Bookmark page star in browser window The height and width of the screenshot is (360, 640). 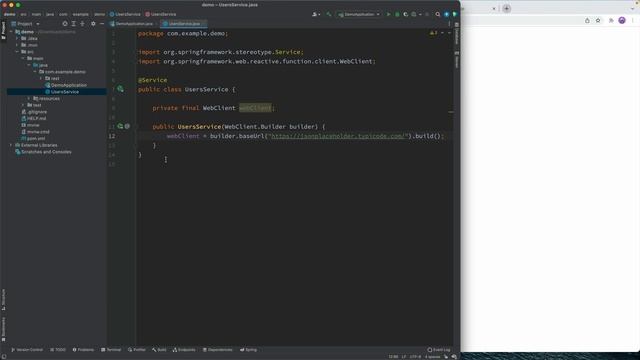pyautogui.click(x=598, y=20)
